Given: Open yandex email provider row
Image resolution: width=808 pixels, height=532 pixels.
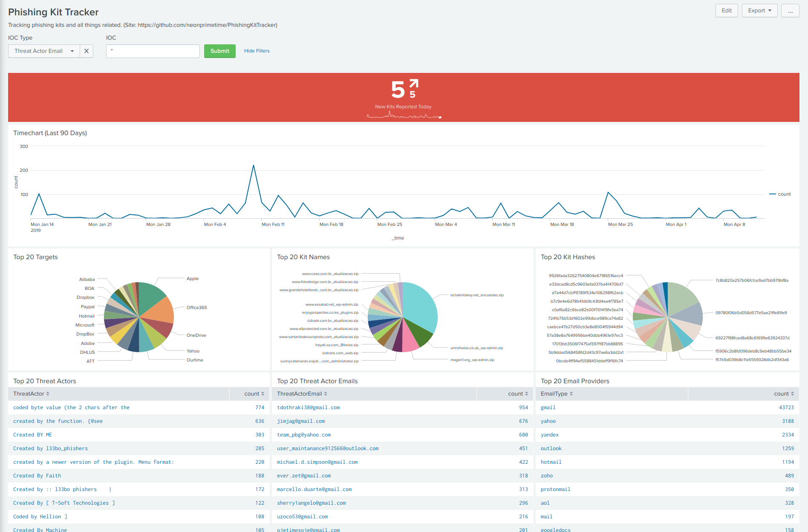Looking at the screenshot, I should point(667,435).
